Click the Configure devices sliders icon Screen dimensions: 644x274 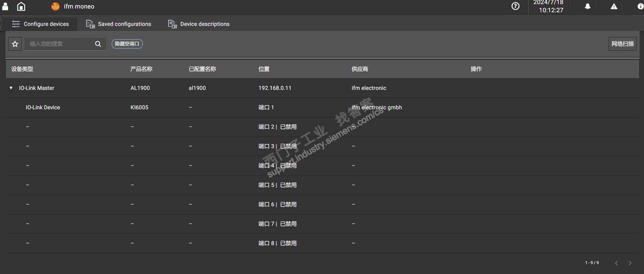pos(16,24)
